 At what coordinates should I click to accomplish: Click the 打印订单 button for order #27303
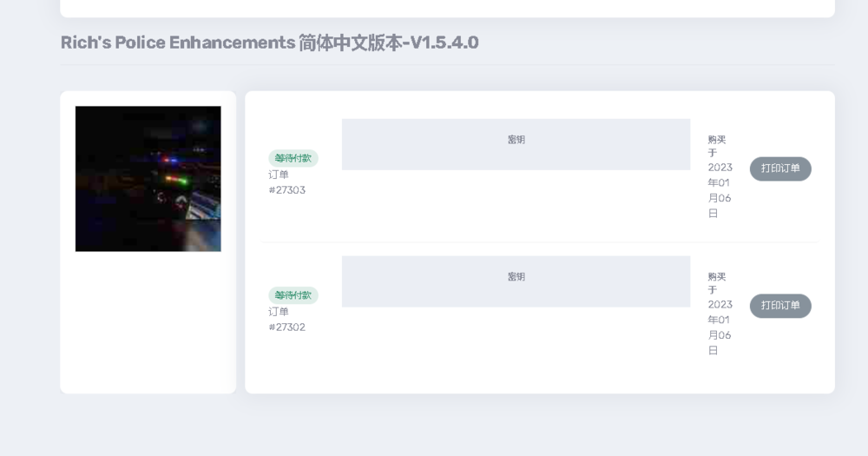[x=780, y=169]
